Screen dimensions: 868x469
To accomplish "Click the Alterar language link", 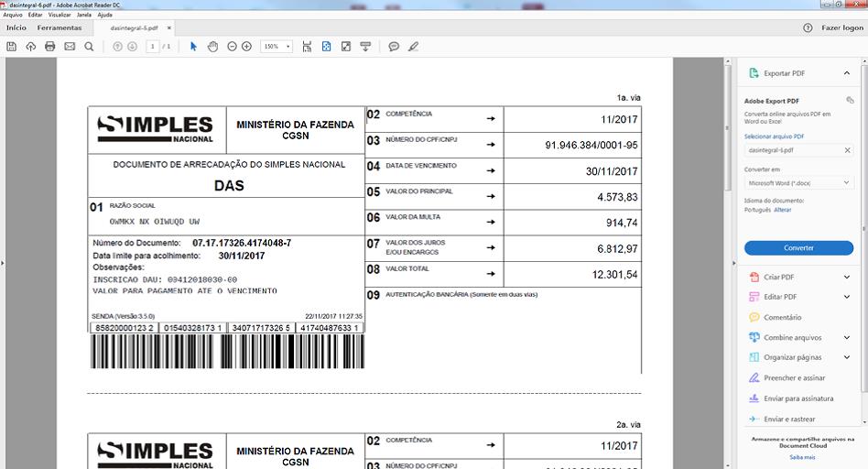I will (x=783, y=210).
